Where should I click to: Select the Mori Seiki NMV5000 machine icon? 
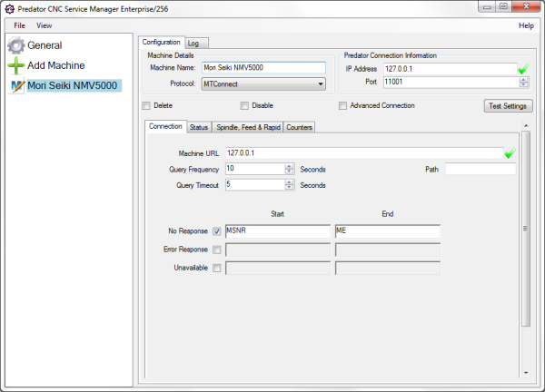(x=15, y=85)
